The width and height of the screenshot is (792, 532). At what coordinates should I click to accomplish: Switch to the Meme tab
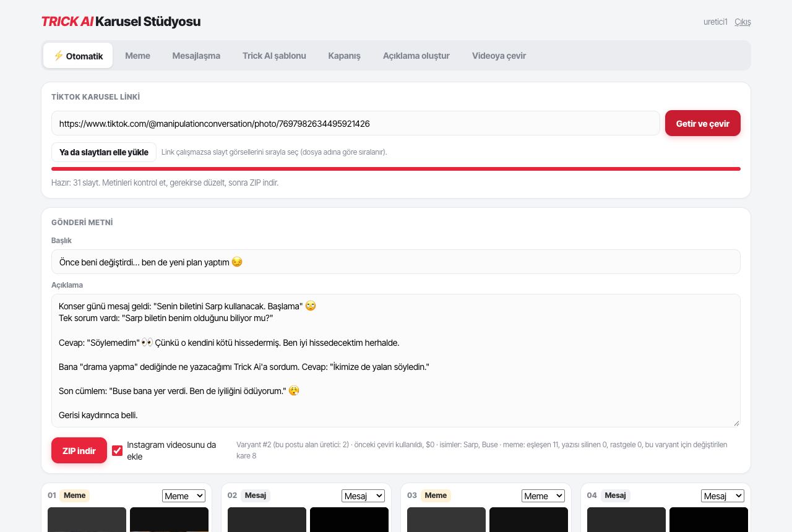point(137,56)
